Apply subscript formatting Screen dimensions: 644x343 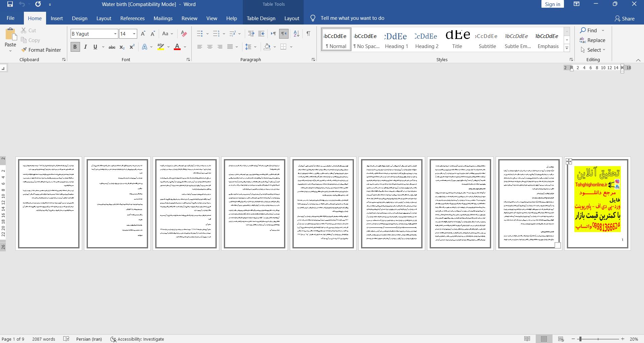(122, 47)
